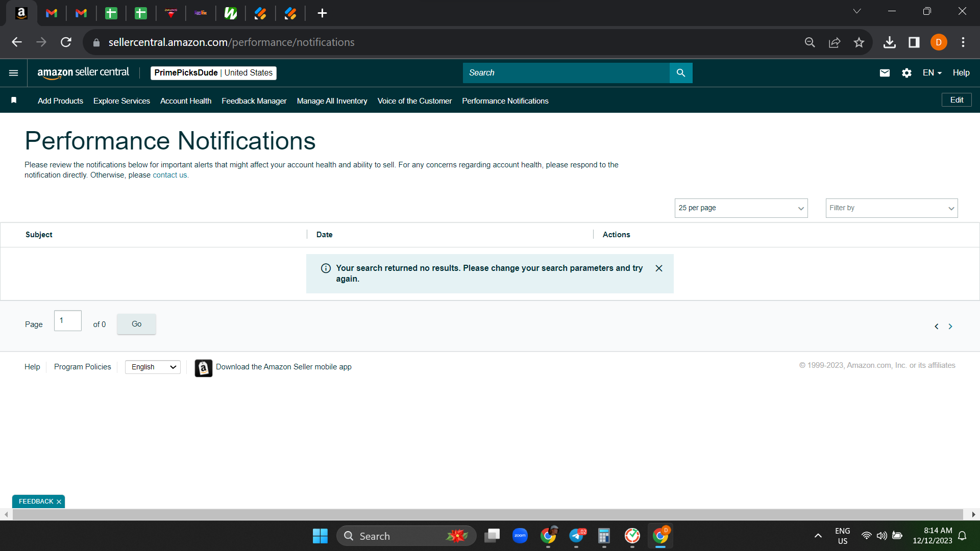Click the Help link in header
Image resolution: width=980 pixels, height=551 pixels.
(961, 73)
